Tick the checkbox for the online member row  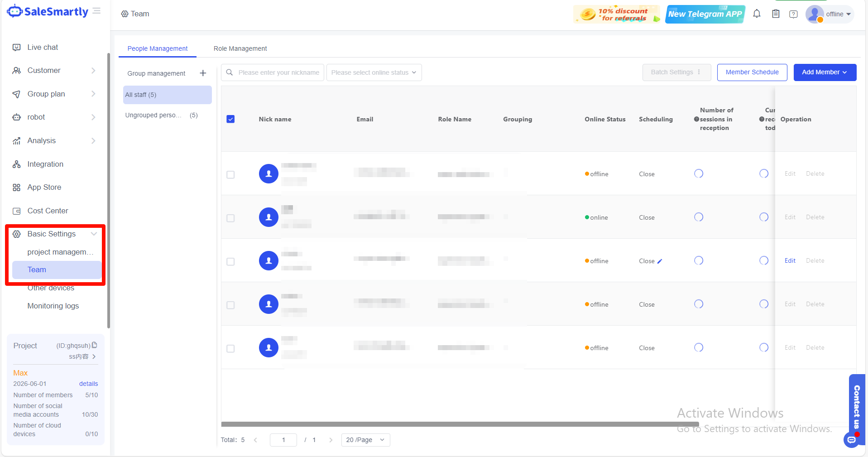tap(230, 218)
